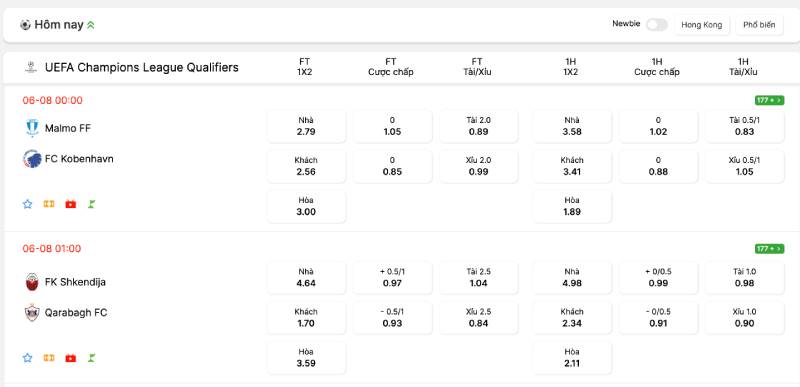Bet Qarabagh FC away win at 1.70
800x387 pixels.
[306, 318]
